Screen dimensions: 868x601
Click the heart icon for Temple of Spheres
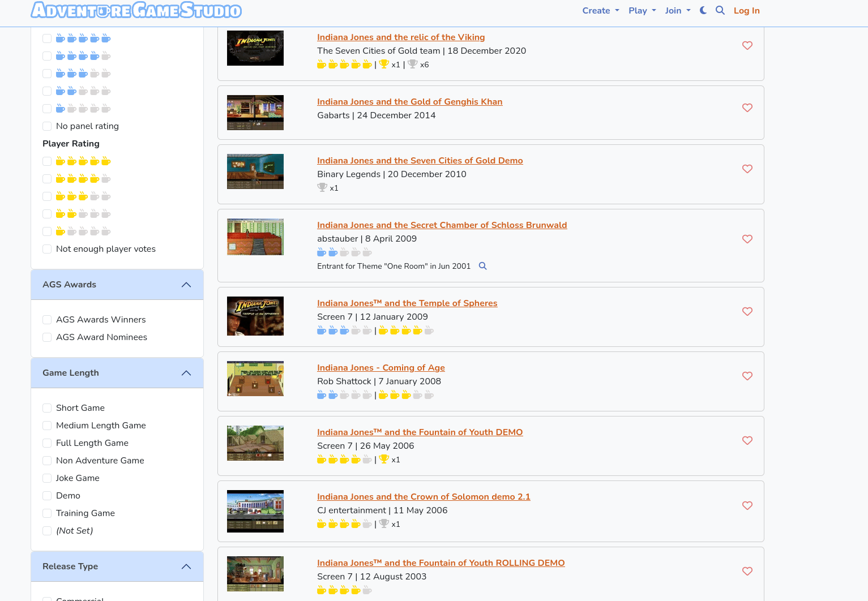click(x=747, y=311)
